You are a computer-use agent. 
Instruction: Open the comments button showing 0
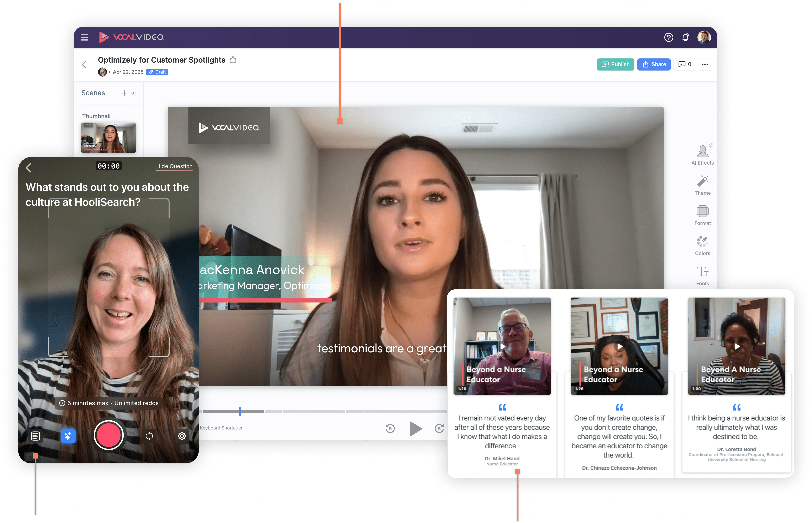point(685,64)
